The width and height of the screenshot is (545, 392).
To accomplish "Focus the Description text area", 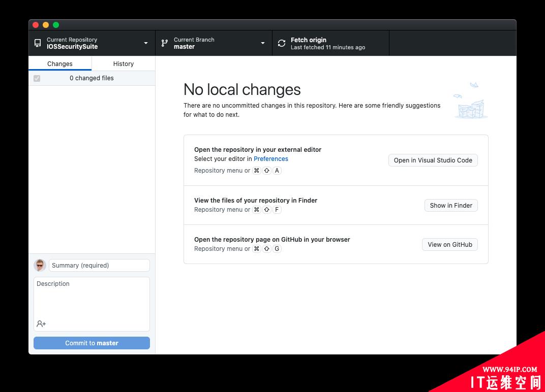I will (92, 304).
